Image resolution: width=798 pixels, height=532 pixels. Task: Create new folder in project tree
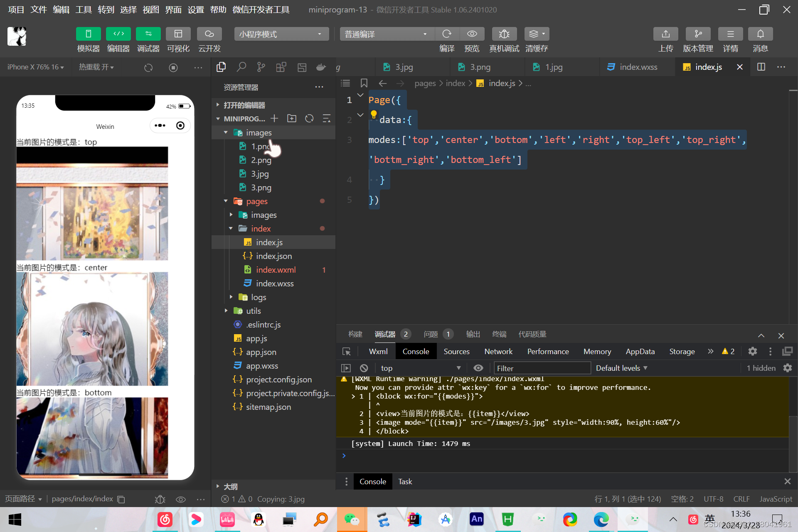tap(292, 118)
